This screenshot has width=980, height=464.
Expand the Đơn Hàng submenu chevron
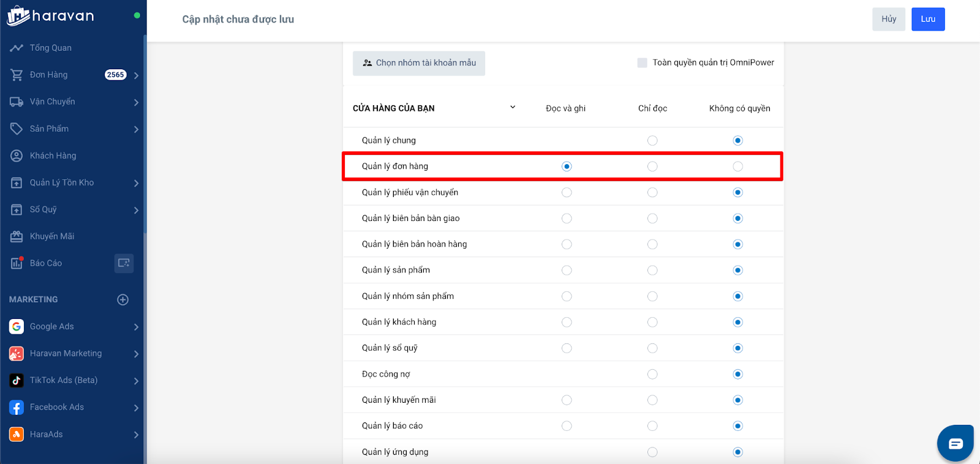[x=136, y=75]
